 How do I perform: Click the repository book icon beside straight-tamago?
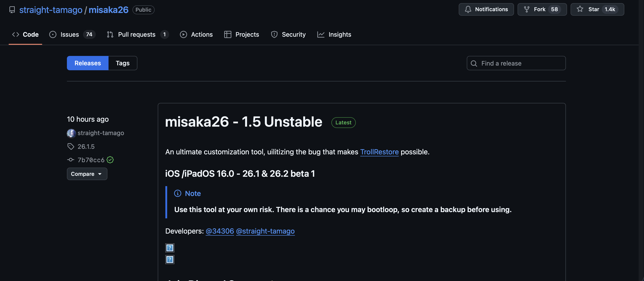pyautogui.click(x=12, y=10)
